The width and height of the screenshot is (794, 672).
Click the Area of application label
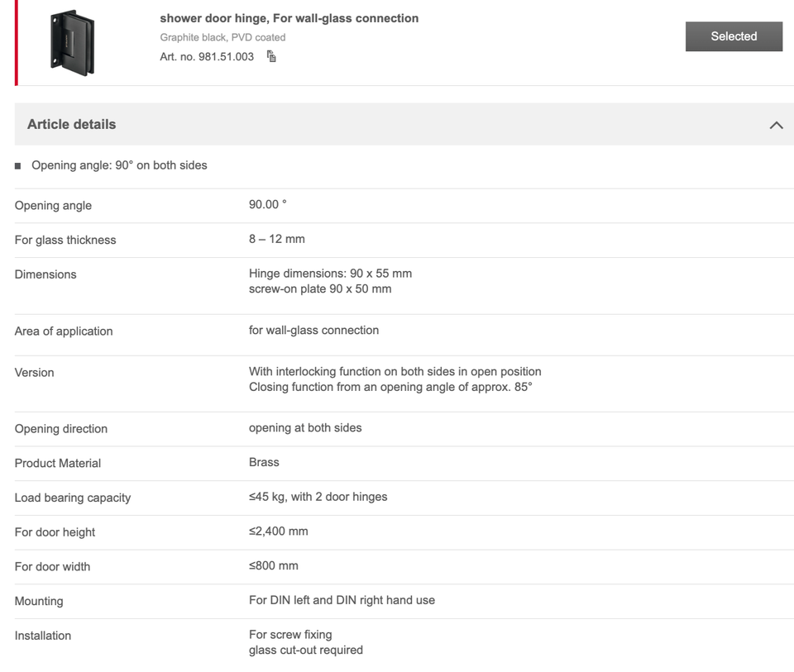(64, 331)
